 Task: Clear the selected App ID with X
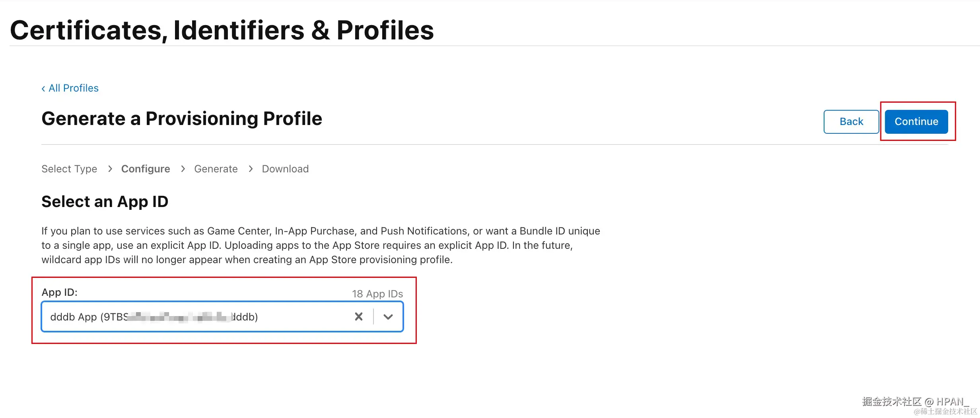pyautogui.click(x=358, y=316)
